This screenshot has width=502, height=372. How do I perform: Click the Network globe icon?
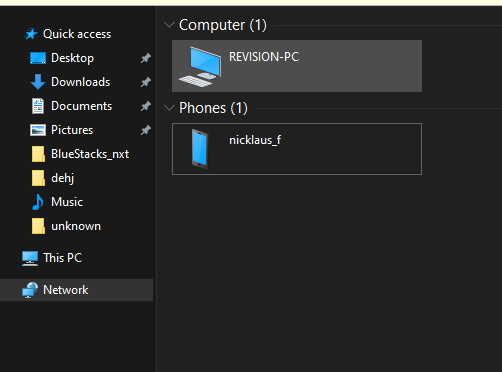[x=30, y=290]
